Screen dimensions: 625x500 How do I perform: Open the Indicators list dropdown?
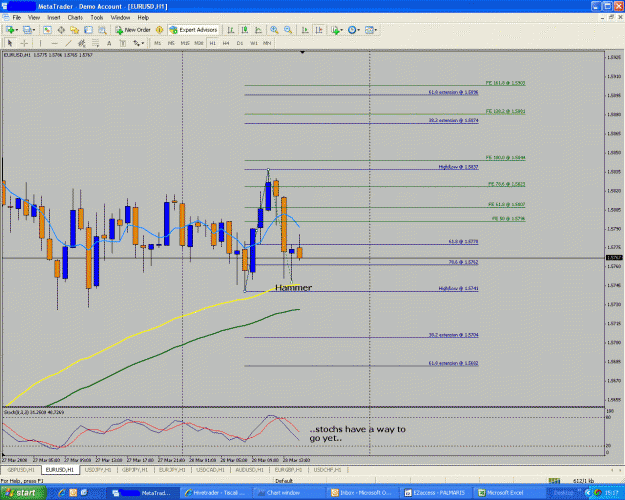337,30
